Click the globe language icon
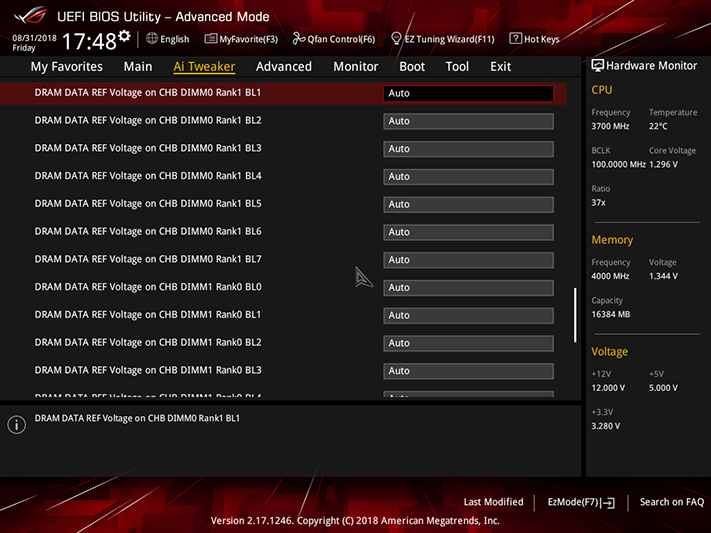 [152, 39]
